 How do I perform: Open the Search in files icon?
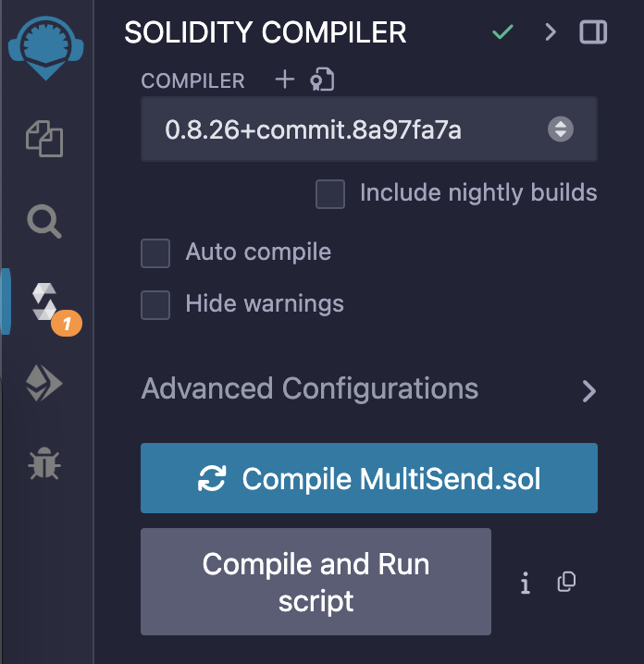(x=43, y=221)
